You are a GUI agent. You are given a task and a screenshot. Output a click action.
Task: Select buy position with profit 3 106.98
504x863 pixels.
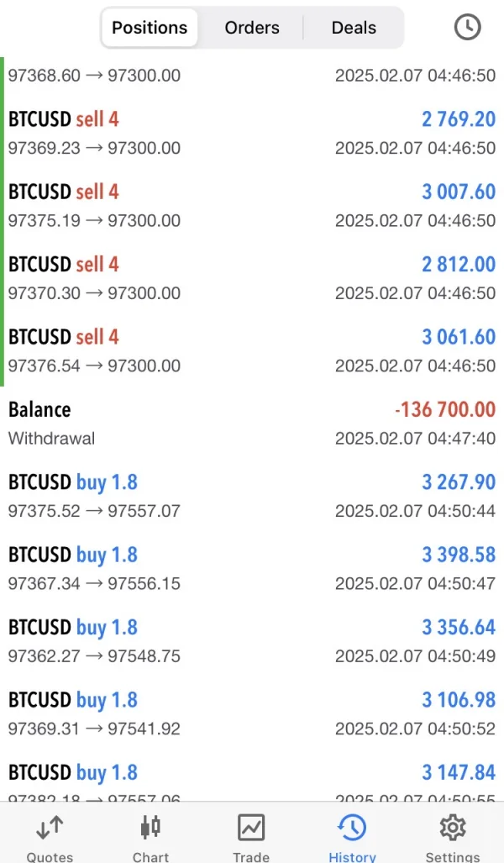252,714
